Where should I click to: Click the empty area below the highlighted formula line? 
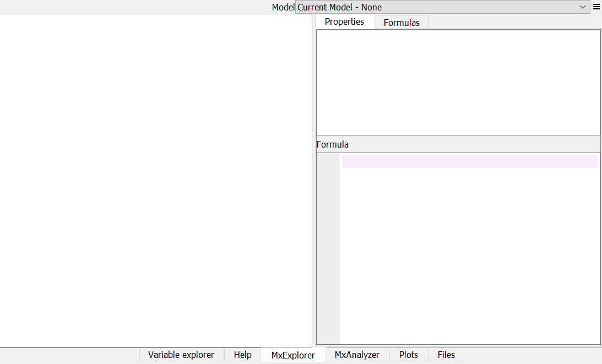click(469, 253)
